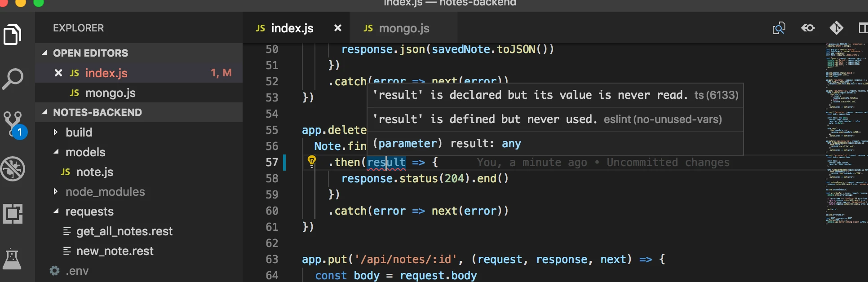Close index.js in Open Editors list
Viewport: 868px width, 282px height.
(x=58, y=73)
